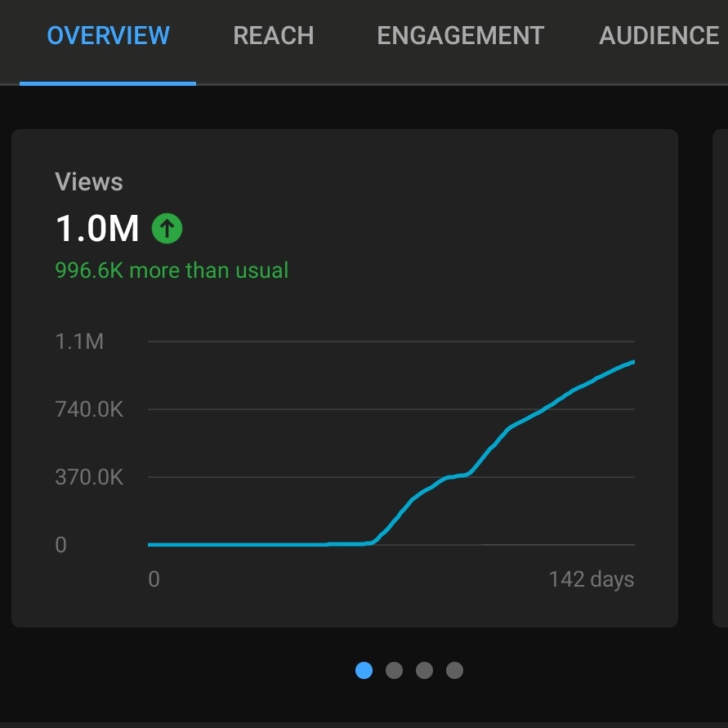This screenshot has height=728, width=728.
Task: Open the Reach tab
Action: pos(274,35)
